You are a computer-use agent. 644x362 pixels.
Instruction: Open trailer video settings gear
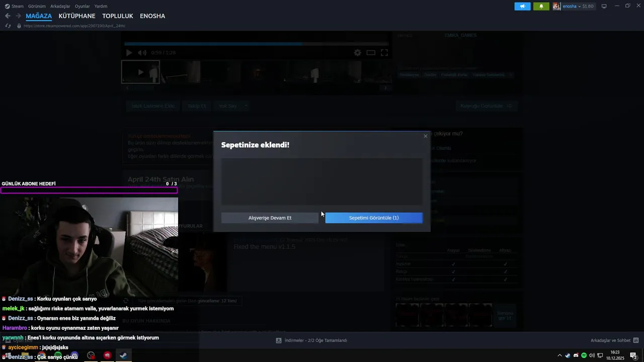(357, 52)
